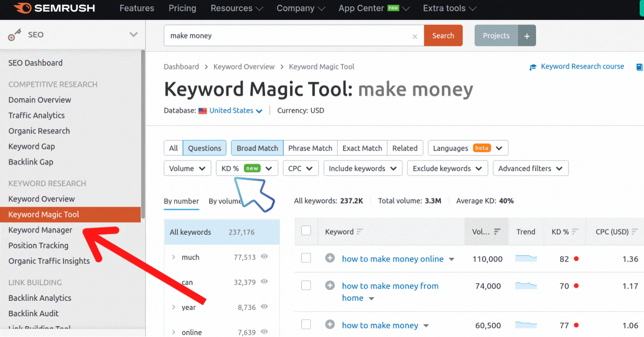Open the Languages beta dropdown
This screenshot has height=337, width=644.
(x=468, y=148)
